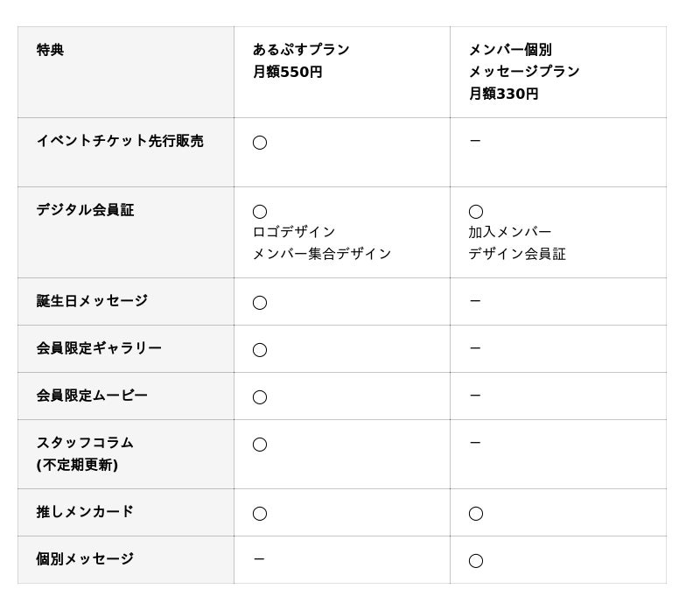Viewport: 700px width, 610px height.
Task: Select the あるぷすプラン 月額550円 column header
Action: pos(301,61)
